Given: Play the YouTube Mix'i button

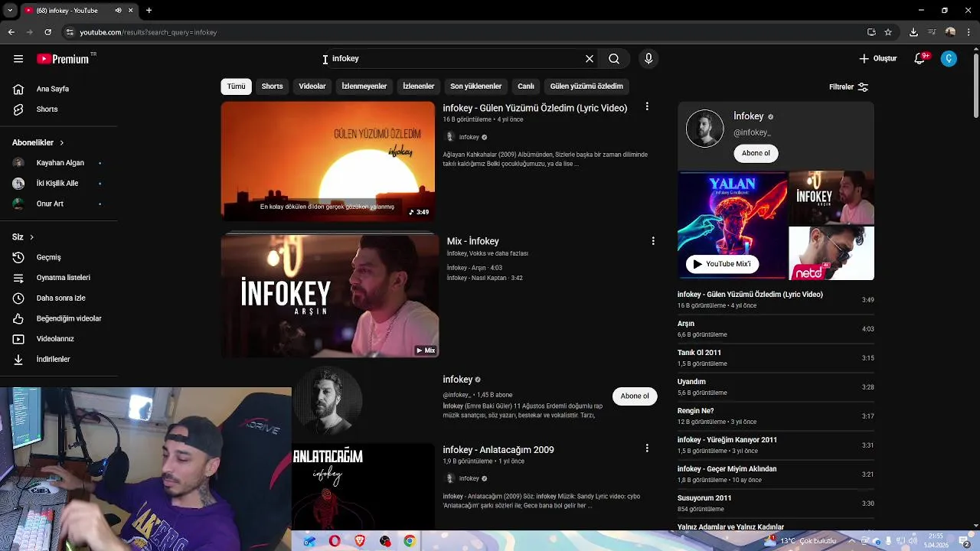Looking at the screenshot, I should point(721,264).
